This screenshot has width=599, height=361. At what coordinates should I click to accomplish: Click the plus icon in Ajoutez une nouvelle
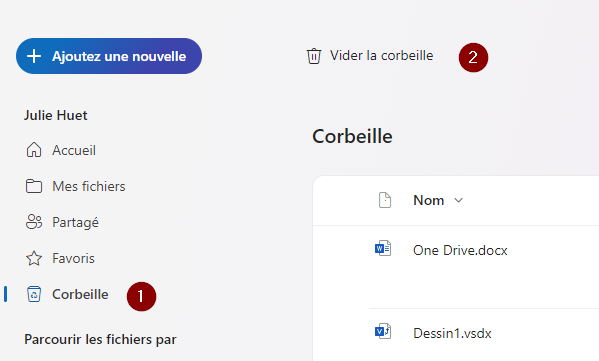coord(34,56)
